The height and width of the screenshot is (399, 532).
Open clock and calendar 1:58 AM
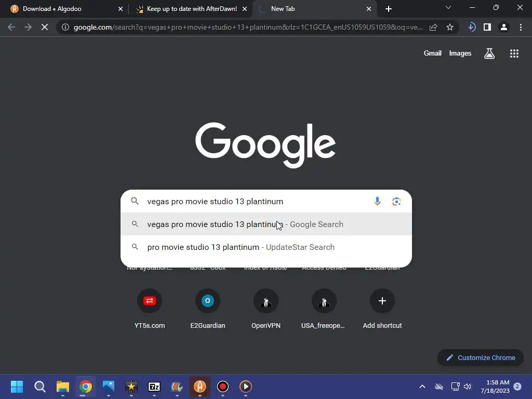point(495,387)
